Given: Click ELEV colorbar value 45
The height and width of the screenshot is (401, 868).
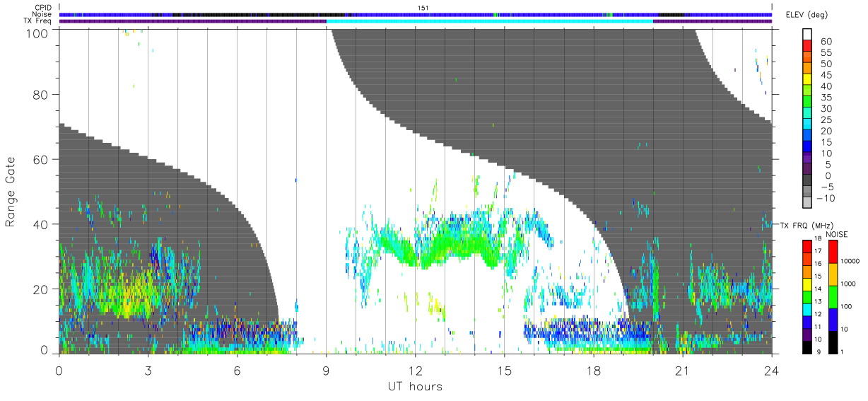Looking at the screenshot, I should coord(826,76).
